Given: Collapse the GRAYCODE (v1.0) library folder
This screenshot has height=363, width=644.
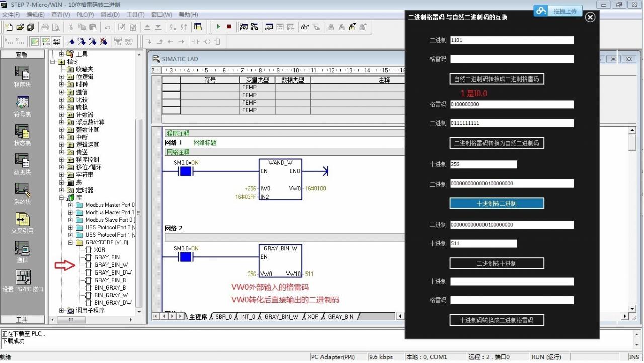Looking at the screenshot, I should point(71,242).
